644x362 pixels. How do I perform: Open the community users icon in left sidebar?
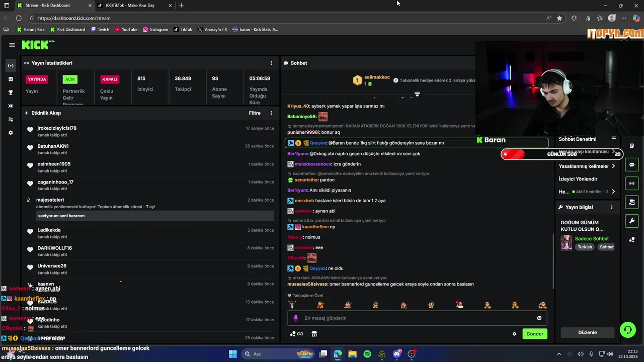pyautogui.click(x=11, y=119)
